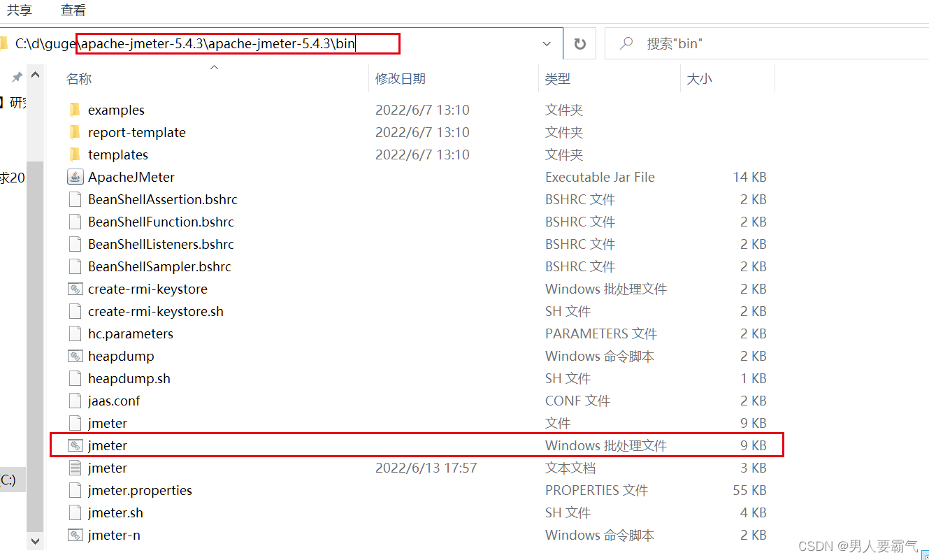Click the PROPERTIES 文件 type cell
This screenshot has height=560, width=929.
click(597, 490)
